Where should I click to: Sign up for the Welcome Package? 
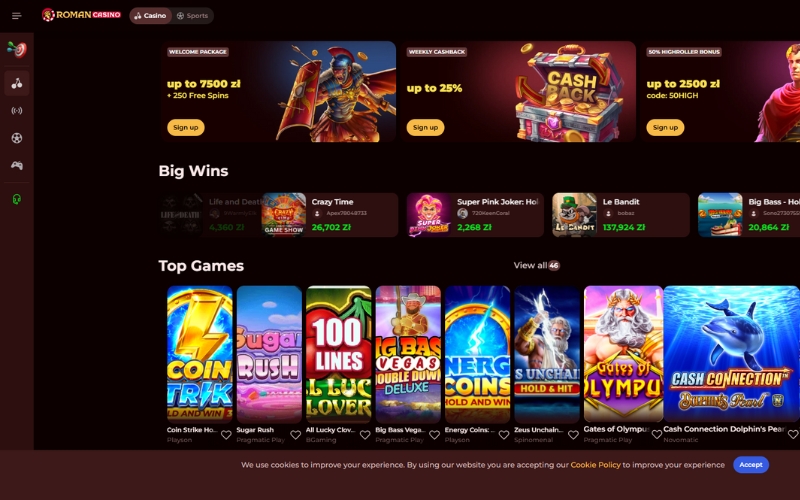[186, 128]
